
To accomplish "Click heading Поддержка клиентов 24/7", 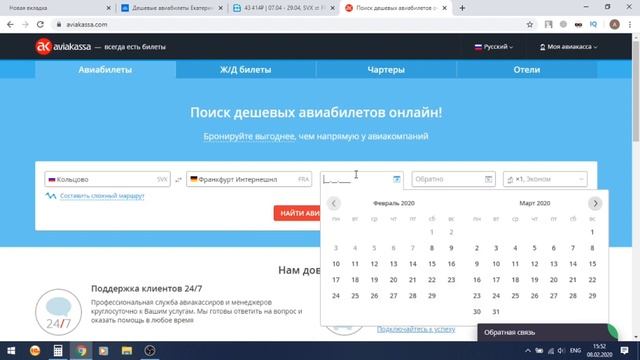I will [147, 289].
